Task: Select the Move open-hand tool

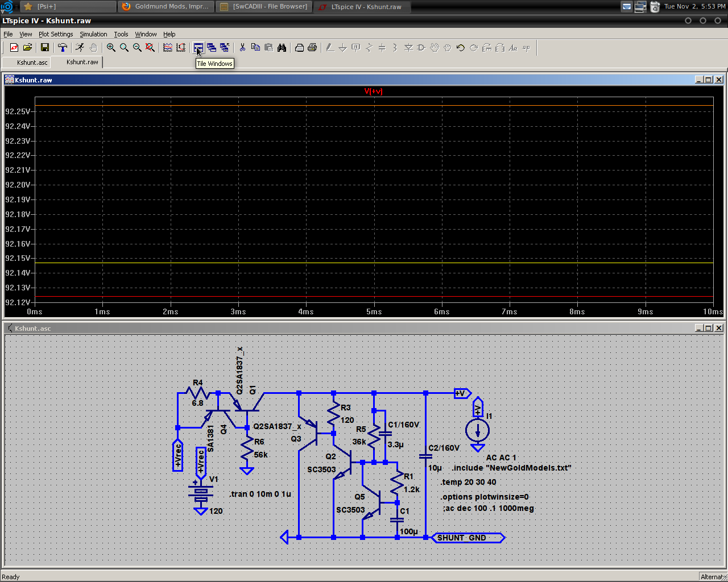Action: 435,48
